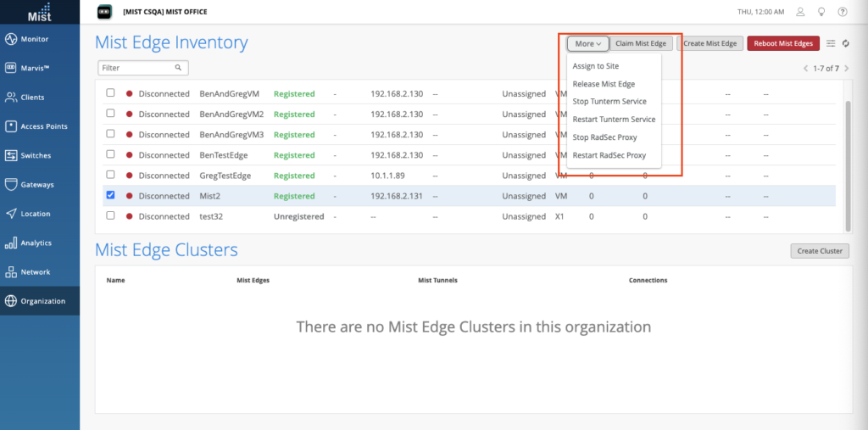Click the Registered status of Mist2
Screen dimensions: 868x430
(294, 196)
